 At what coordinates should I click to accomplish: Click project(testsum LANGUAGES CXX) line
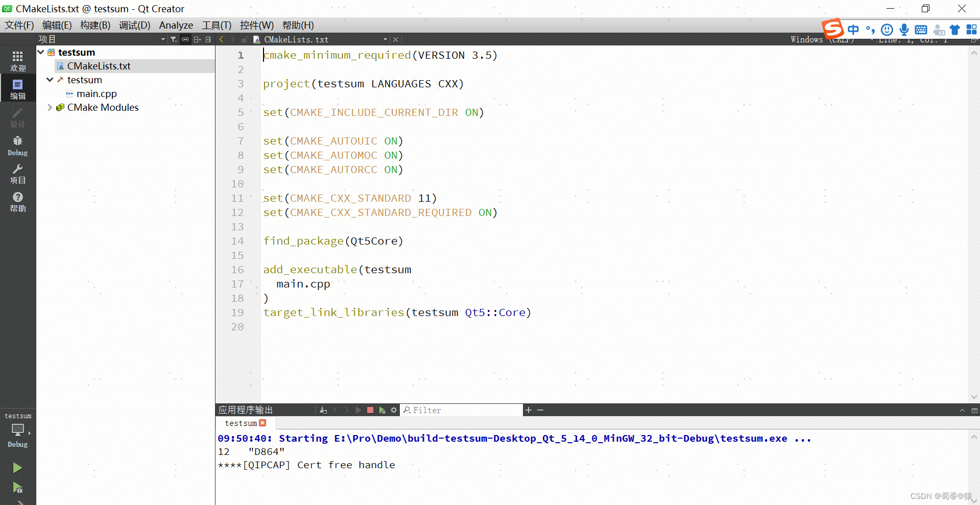[x=363, y=84]
